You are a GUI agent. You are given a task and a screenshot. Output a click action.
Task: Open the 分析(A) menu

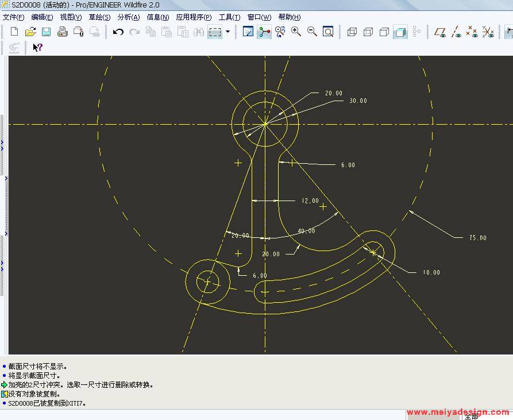click(x=129, y=17)
